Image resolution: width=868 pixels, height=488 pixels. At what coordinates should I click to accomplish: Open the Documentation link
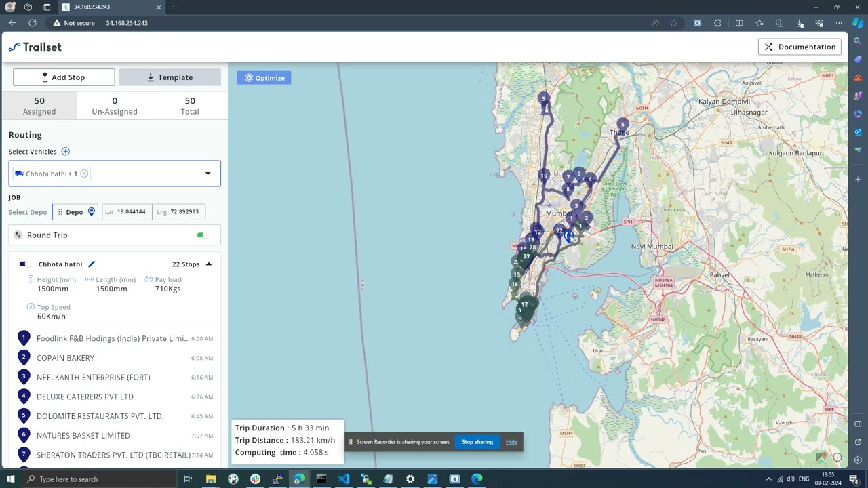800,47
